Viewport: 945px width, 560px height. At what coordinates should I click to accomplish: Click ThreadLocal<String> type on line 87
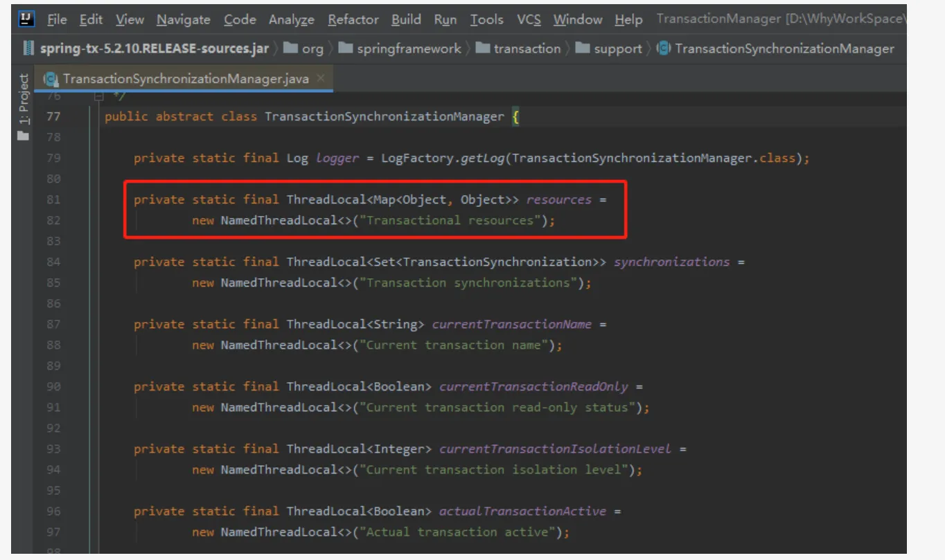coord(355,325)
